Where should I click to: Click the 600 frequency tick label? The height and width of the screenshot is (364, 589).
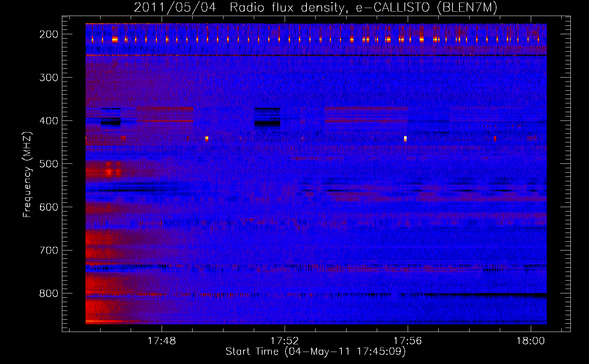tap(49, 207)
